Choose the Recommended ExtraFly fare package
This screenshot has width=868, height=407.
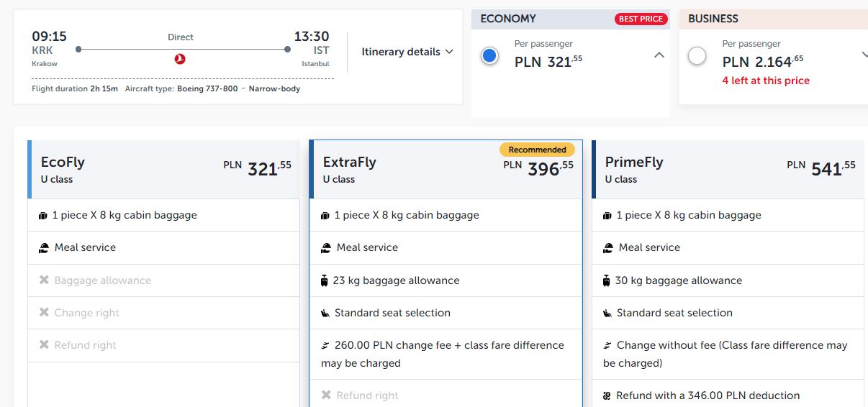pos(446,170)
